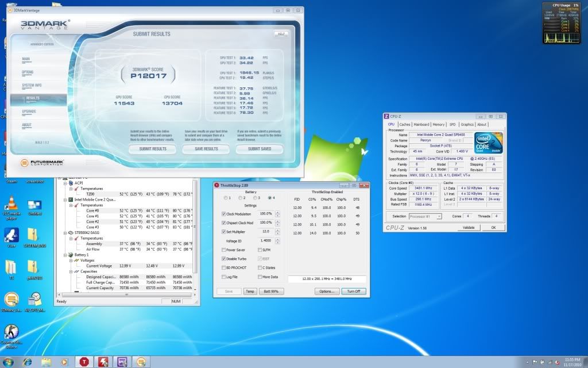
Task: Increase the Set Multiplier value with up arrow
Action: [277, 231]
